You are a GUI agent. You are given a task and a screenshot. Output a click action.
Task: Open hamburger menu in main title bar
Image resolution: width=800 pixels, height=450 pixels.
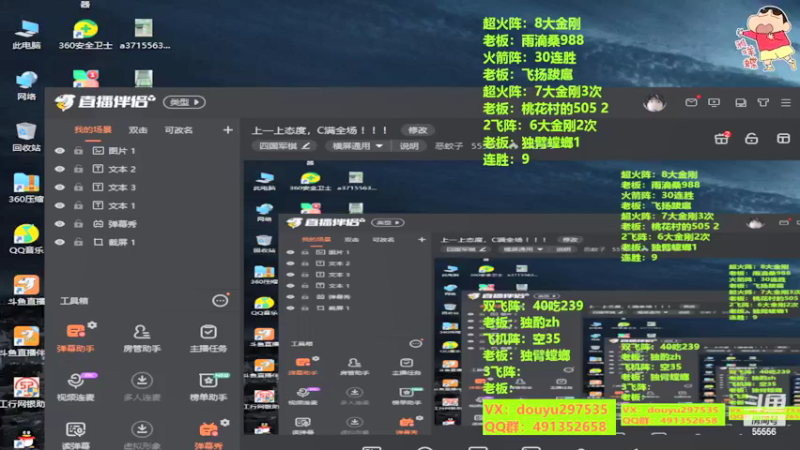click(786, 103)
